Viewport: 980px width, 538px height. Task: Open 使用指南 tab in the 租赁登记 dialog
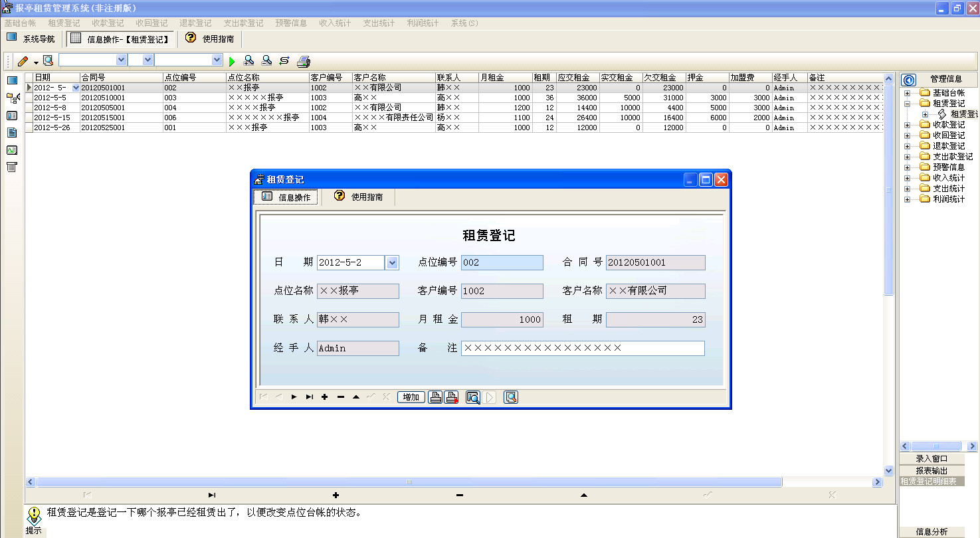click(x=359, y=197)
